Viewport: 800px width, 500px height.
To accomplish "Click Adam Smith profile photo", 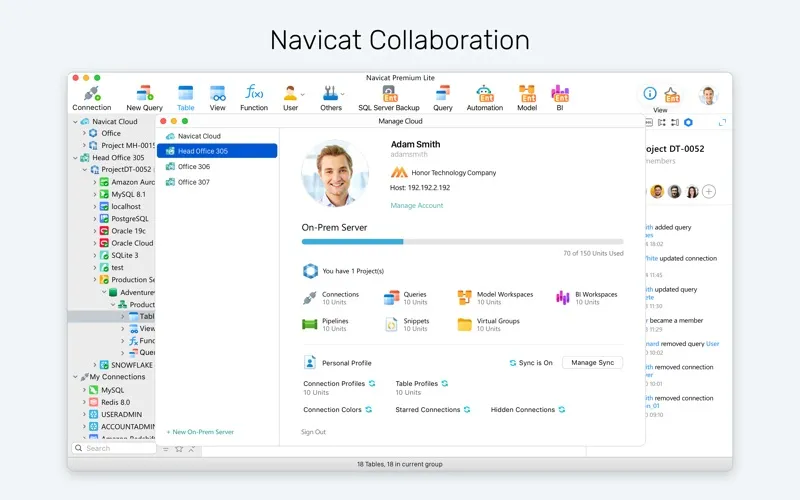I will click(x=335, y=173).
